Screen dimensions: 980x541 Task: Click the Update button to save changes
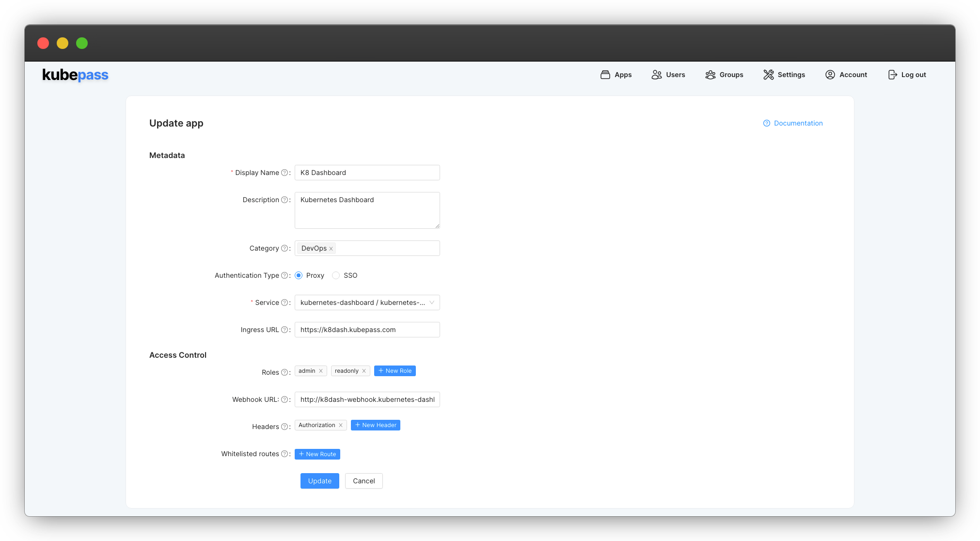pyautogui.click(x=319, y=480)
